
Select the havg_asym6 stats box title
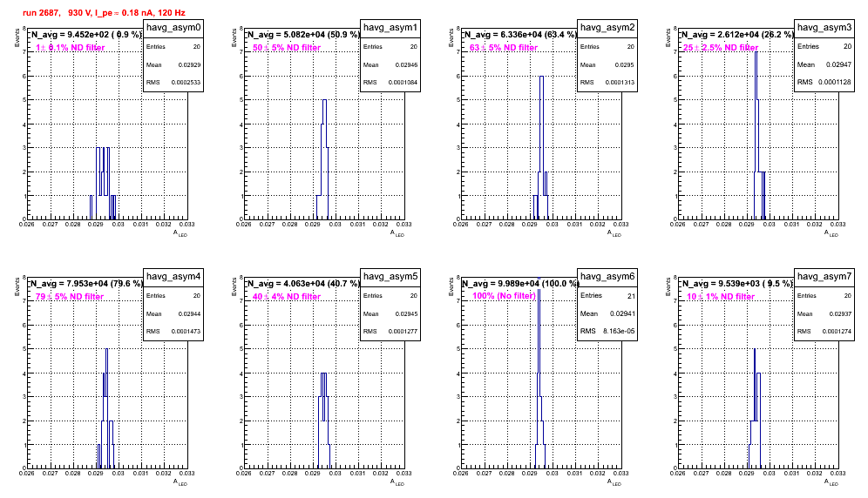607,277
